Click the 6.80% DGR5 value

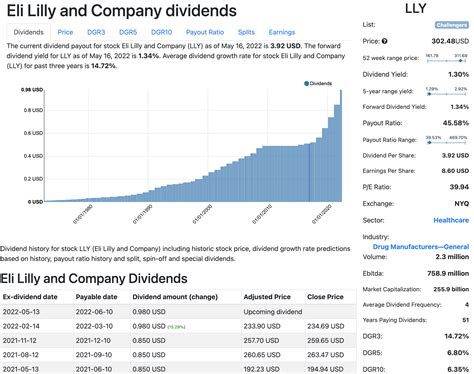click(458, 353)
